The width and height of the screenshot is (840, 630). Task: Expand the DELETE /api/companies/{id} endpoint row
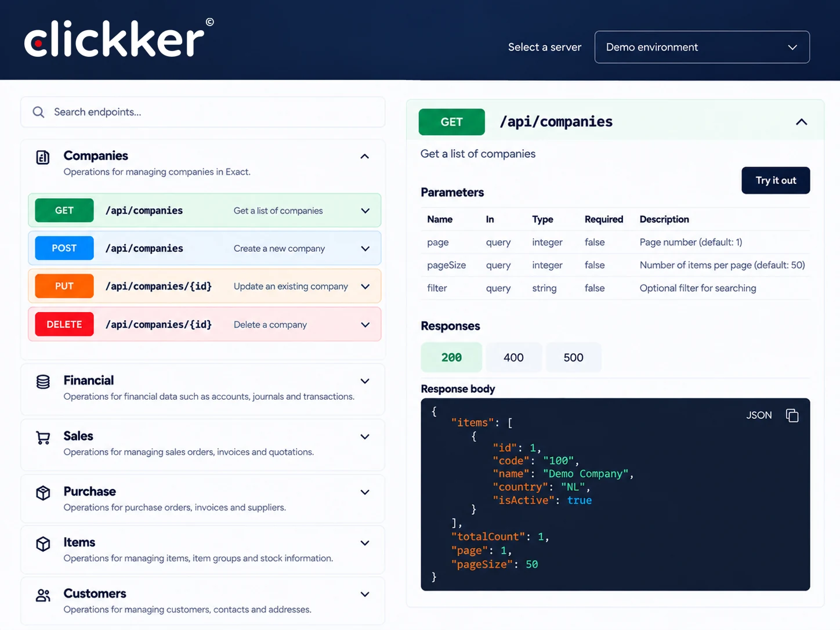[x=365, y=325]
